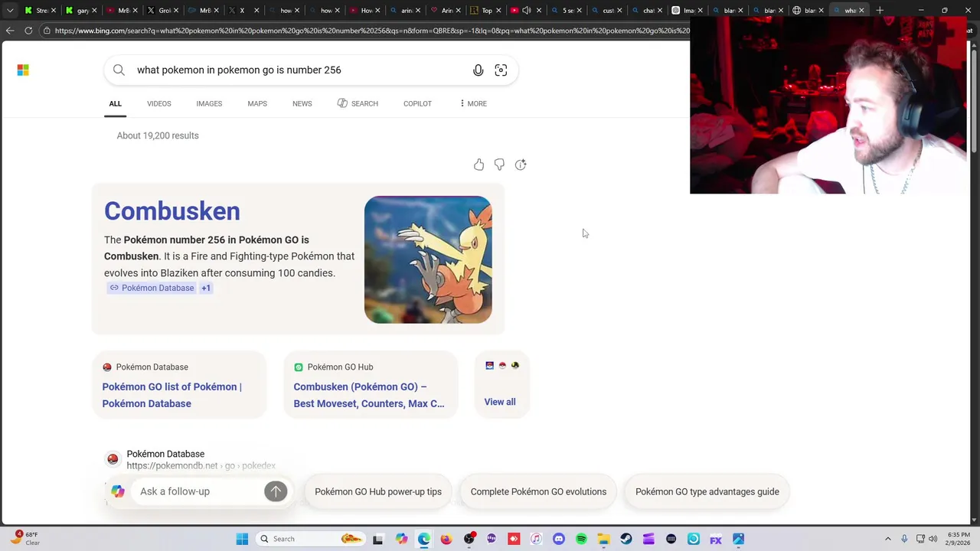Switch to the MAPS tab
The height and width of the screenshot is (551, 980).
257,103
